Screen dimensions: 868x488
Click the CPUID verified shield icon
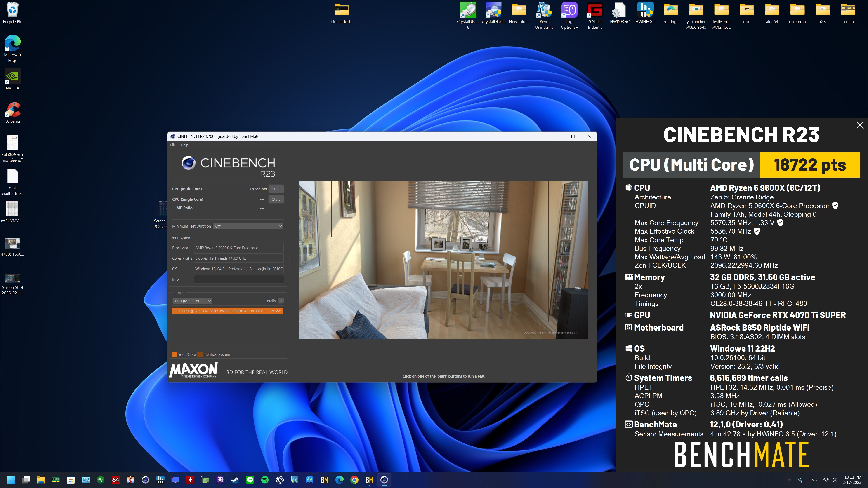[x=835, y=206]
